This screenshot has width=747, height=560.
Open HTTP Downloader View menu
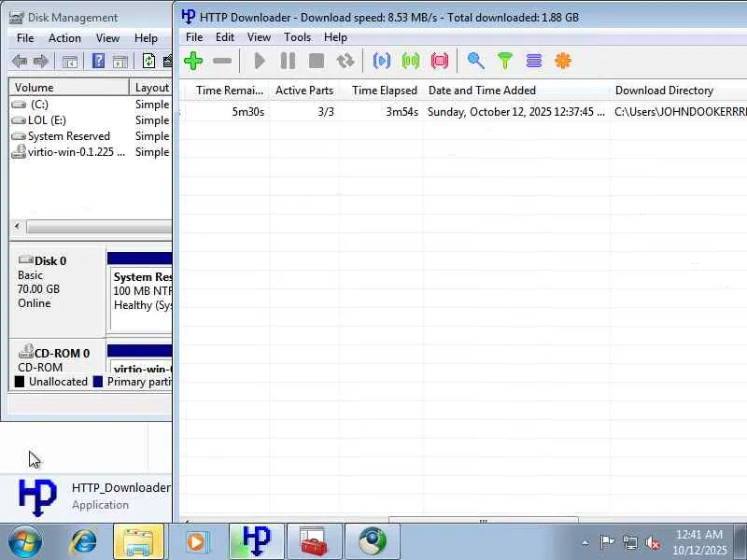[259, 37]
